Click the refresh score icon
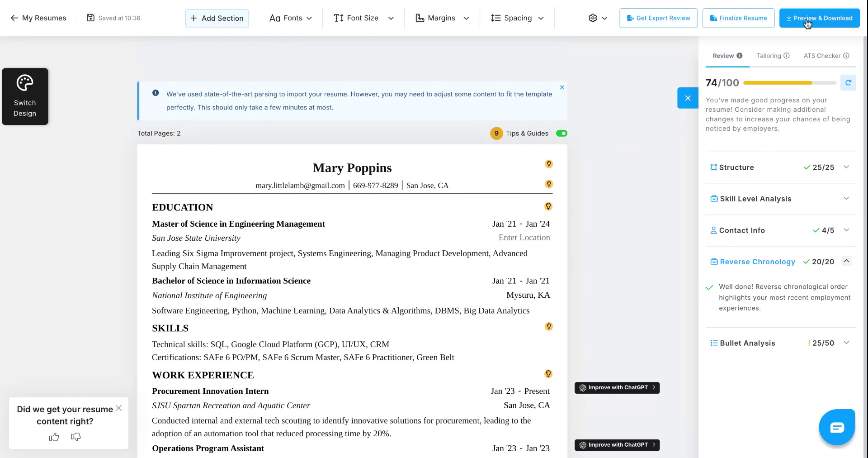The height and width of the screenshot is (458, 868). point(848,83)
